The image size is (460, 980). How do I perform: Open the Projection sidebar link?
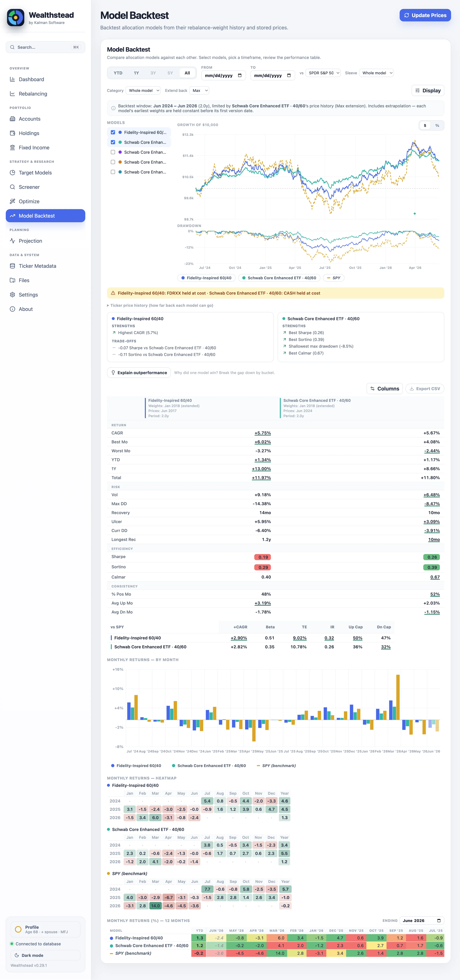[45, 241]
